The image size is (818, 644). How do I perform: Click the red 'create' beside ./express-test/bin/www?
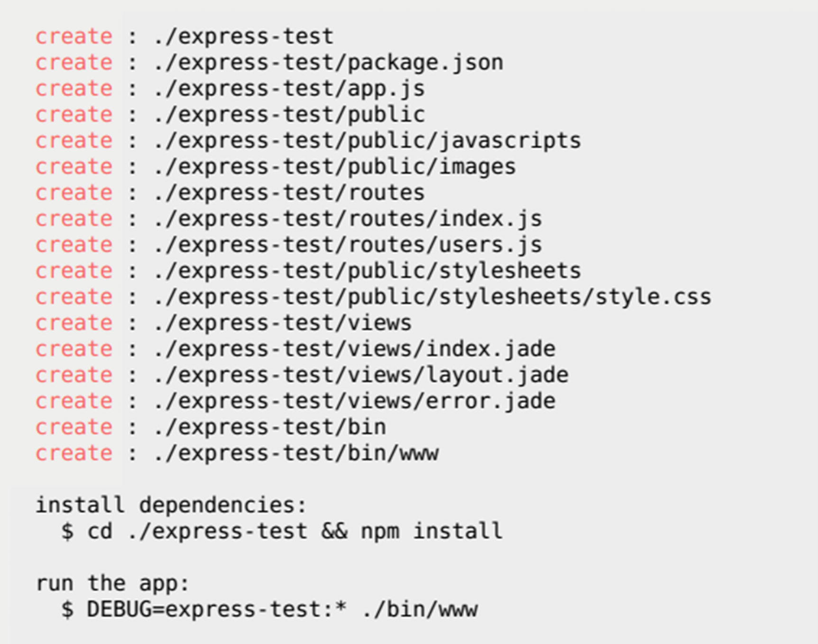(74, 454)
